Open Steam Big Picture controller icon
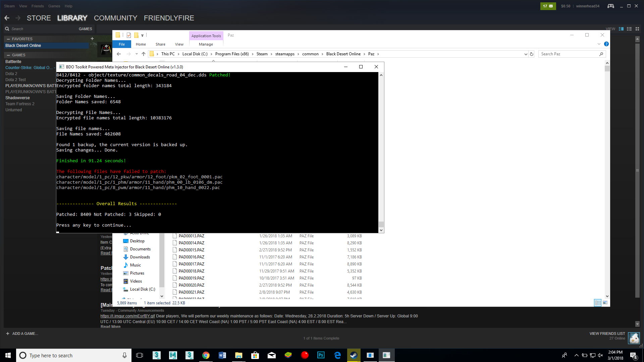The width and height of the screenshot is (644, 362). pos(610,6)
